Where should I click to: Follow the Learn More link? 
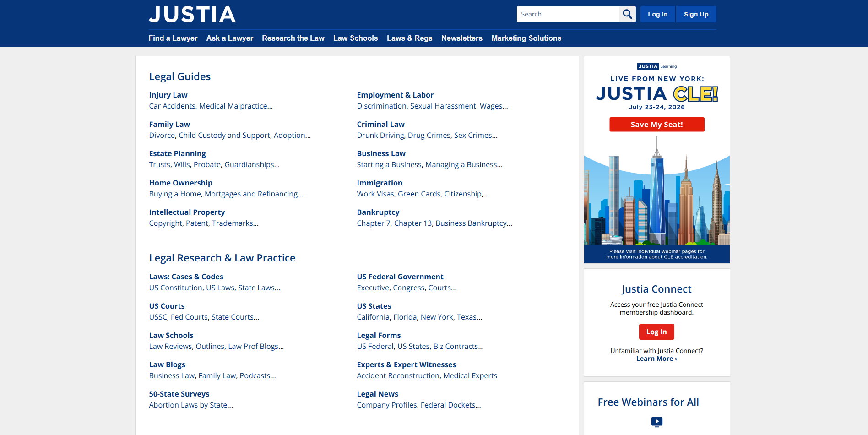click(656, 359)
